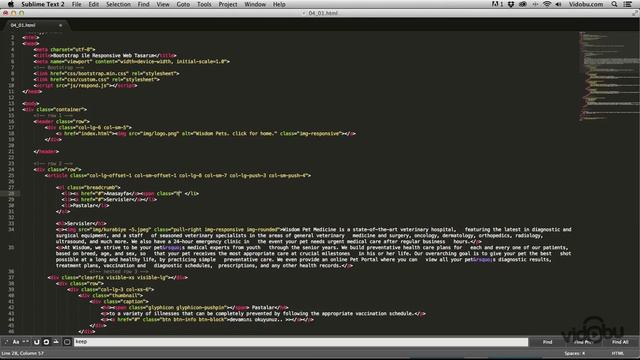Click the ol class="breadcrumb" line
Viewport: 640px width, 360px height.
click(x=88, y=187)
